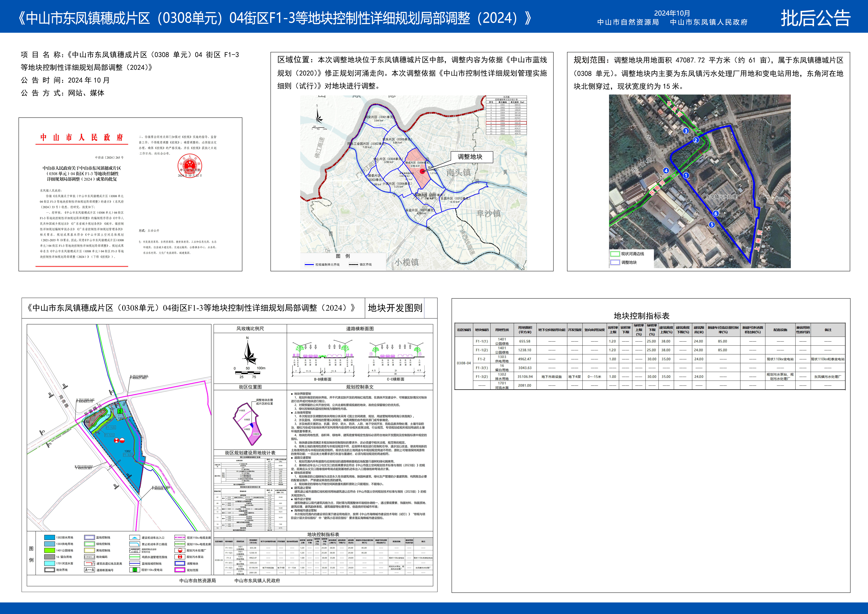Click the planned sewage pump station legend icon
Screen dimensions: 868x614
pos(180,557)
